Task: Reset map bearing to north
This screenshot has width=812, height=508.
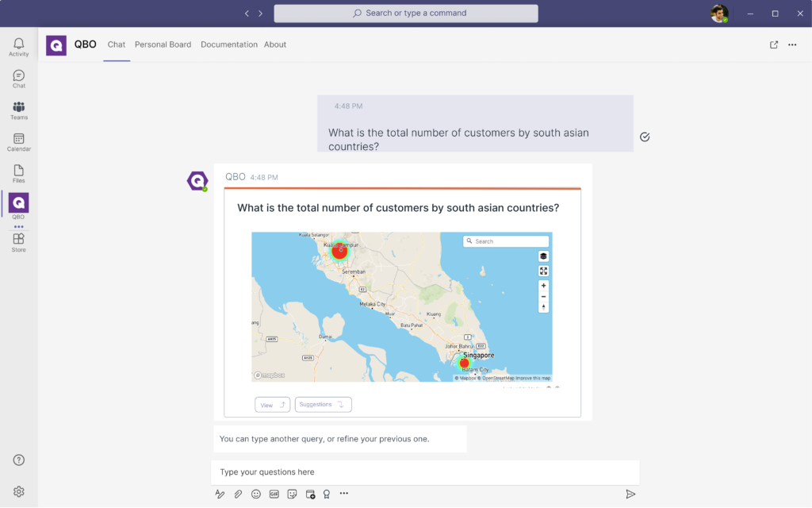Action: tap(543, 307)
